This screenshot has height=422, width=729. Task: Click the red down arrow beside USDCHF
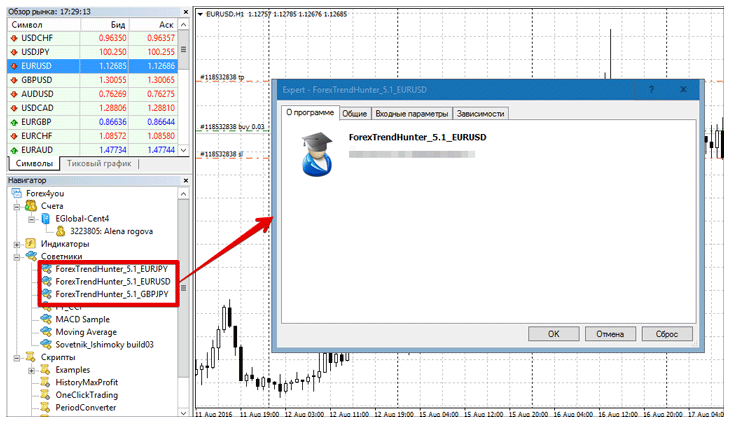11,37
